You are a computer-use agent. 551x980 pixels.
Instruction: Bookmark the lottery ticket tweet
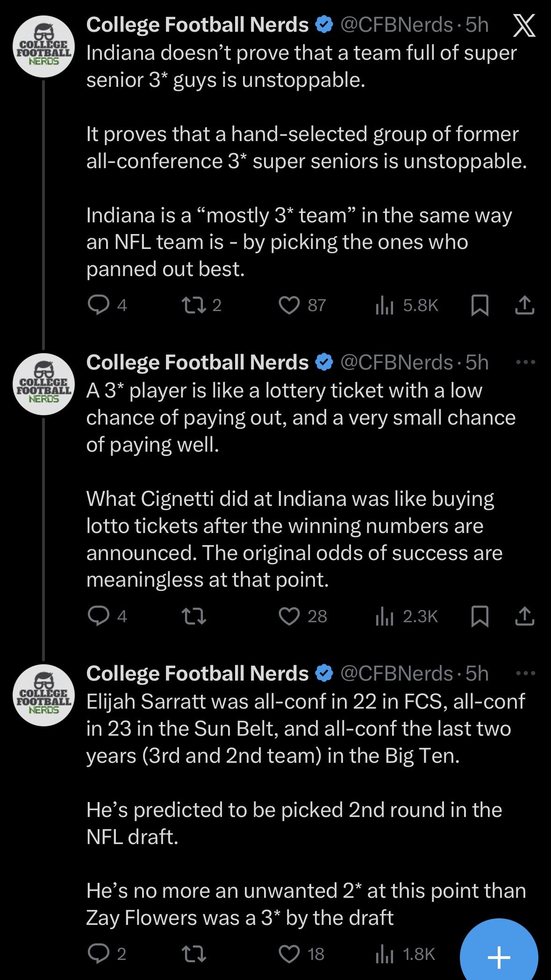pyautogui.click(x=479, y=616)
